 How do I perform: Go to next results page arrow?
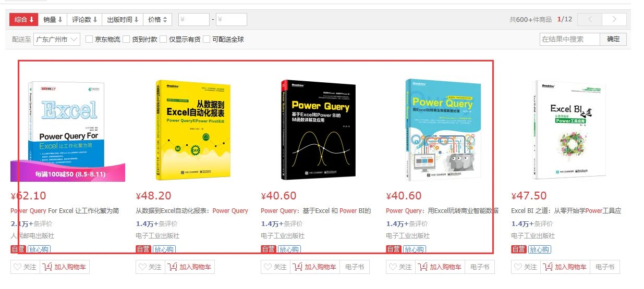614,19
